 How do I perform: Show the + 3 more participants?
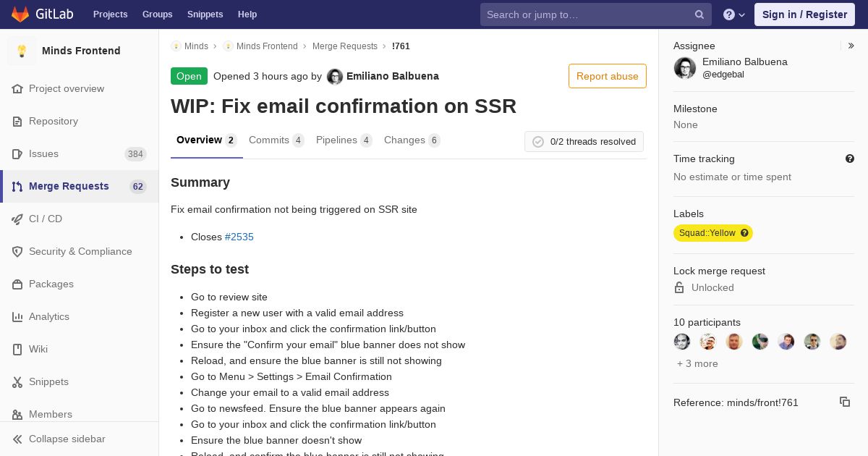[x=697, y=363]
